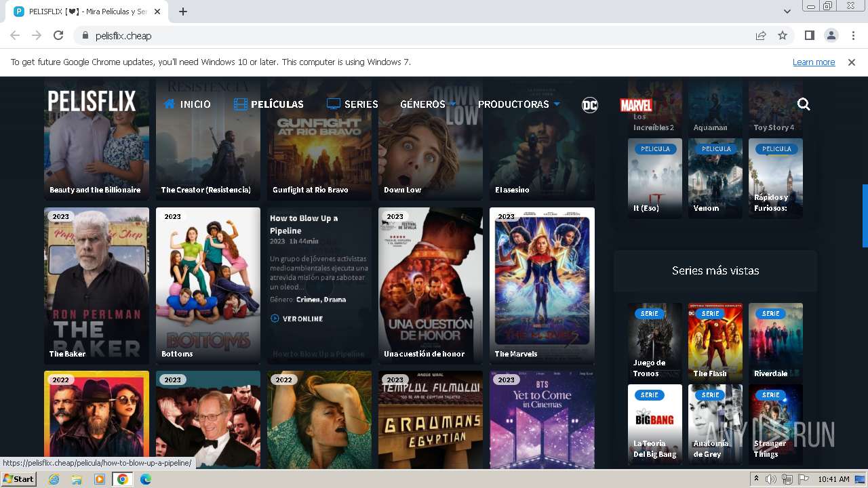
Task: Open the Chrome profile avatar icon
Action: (x=831, y=35)
